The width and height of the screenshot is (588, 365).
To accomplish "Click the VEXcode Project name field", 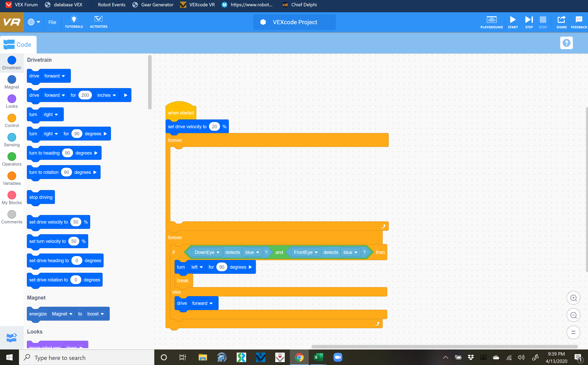I will click(294, 22).
